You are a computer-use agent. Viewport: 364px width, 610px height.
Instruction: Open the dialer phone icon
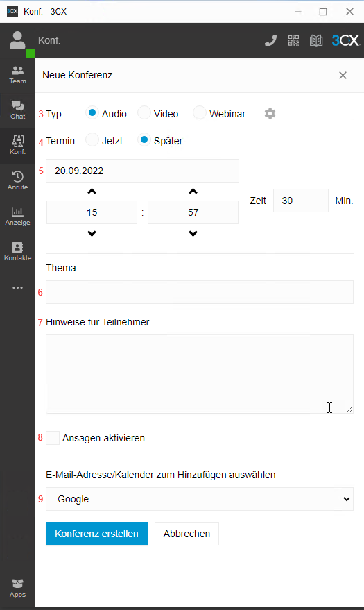click(x=271, y=40)
